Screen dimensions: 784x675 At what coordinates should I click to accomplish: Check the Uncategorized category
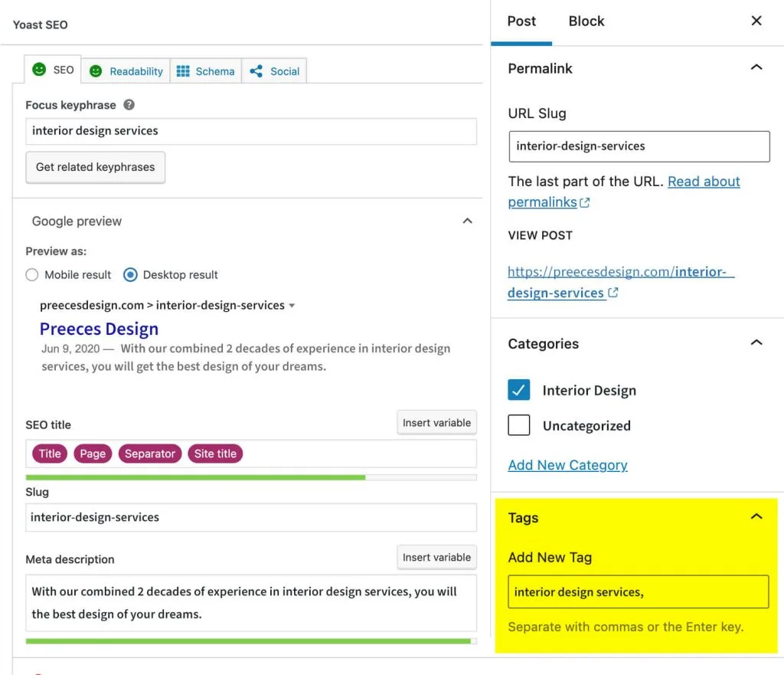point(519,425)
